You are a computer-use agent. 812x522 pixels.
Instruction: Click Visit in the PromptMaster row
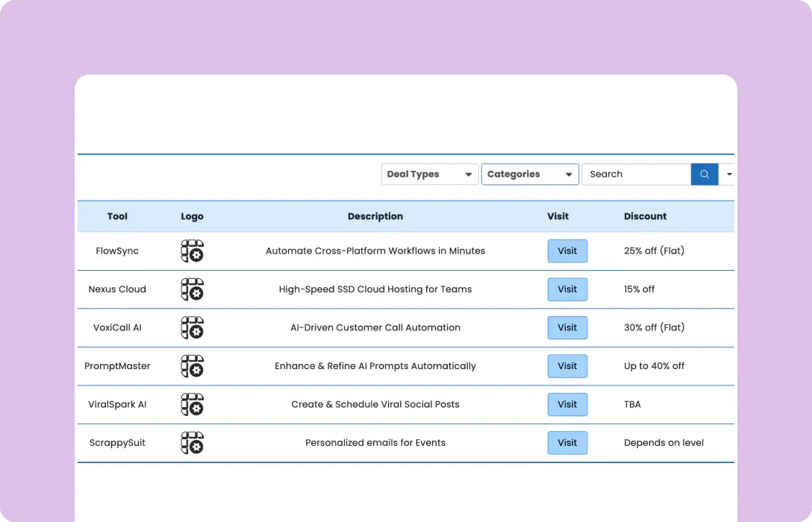click(x=567, y=366)
